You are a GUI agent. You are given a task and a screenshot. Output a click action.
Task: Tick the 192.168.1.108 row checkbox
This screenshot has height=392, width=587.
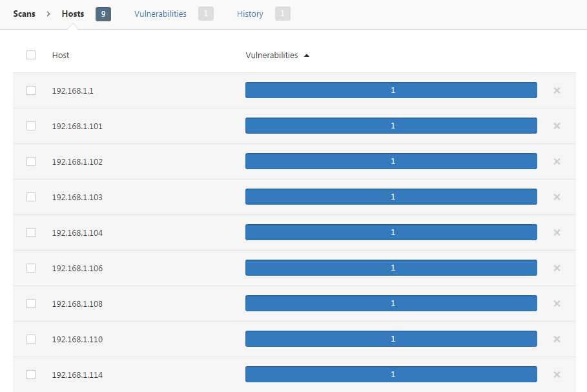coord(31,304)
